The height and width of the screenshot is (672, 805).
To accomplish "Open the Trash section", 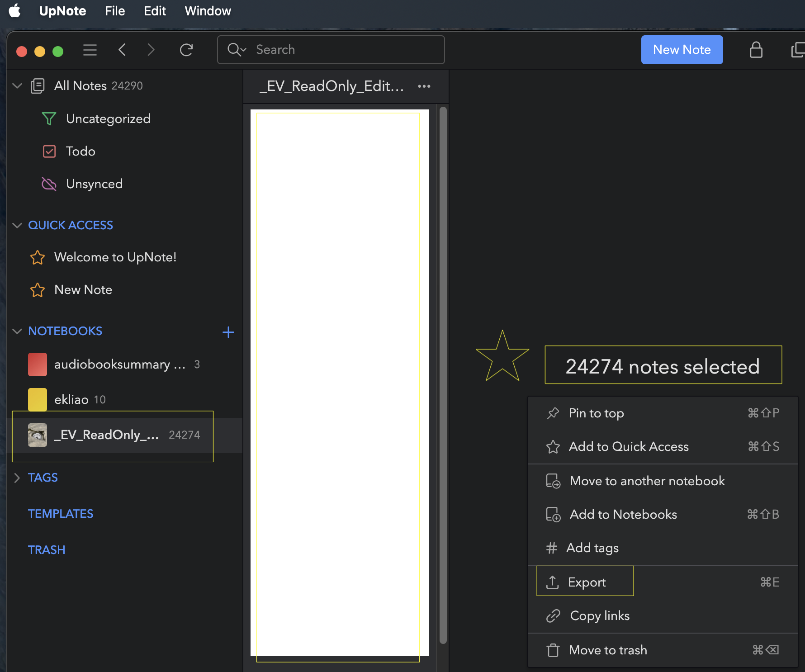I will (47, 550).
